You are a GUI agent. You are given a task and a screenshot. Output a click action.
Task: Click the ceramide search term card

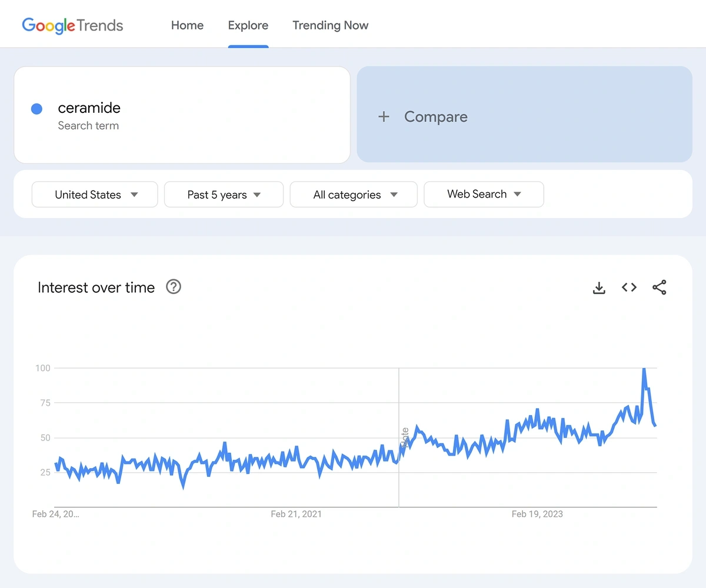[182, 115]
